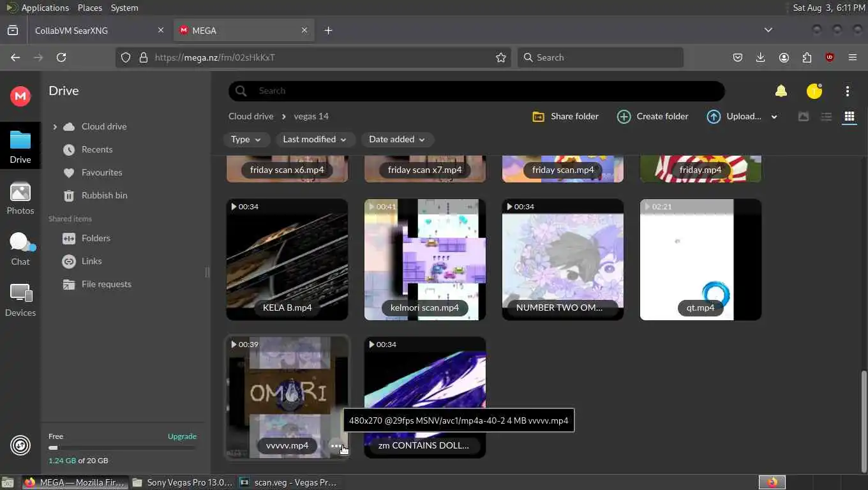Click the transfers circular icon at sidebar bottom
The image size is (868, 490).
[20, 445]
